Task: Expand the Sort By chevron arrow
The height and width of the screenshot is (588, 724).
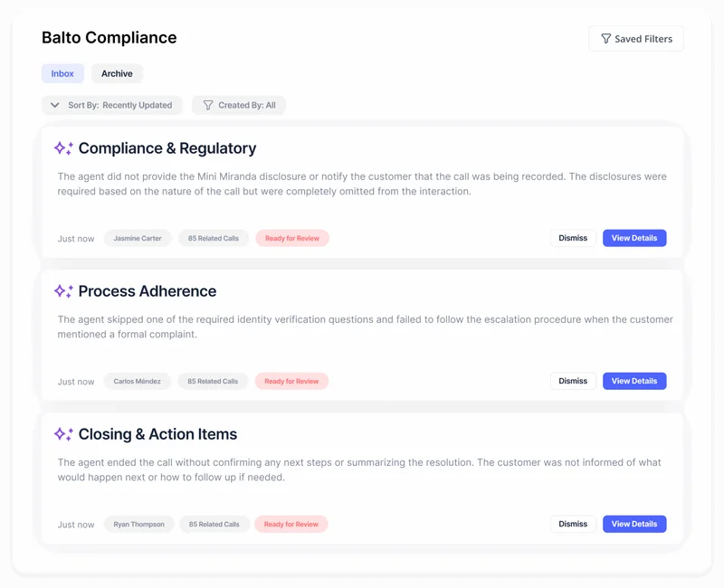Action: (x=55, y=105)
